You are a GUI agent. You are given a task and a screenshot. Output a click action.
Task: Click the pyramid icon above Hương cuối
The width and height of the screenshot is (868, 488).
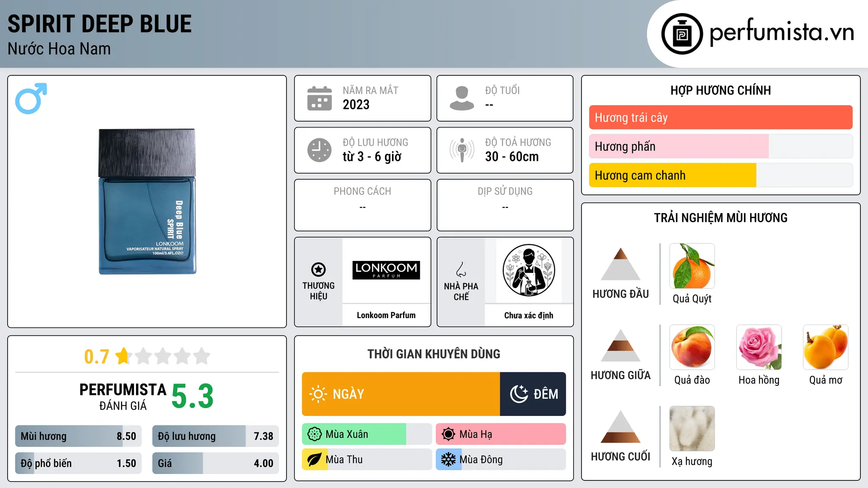point(620,427)
